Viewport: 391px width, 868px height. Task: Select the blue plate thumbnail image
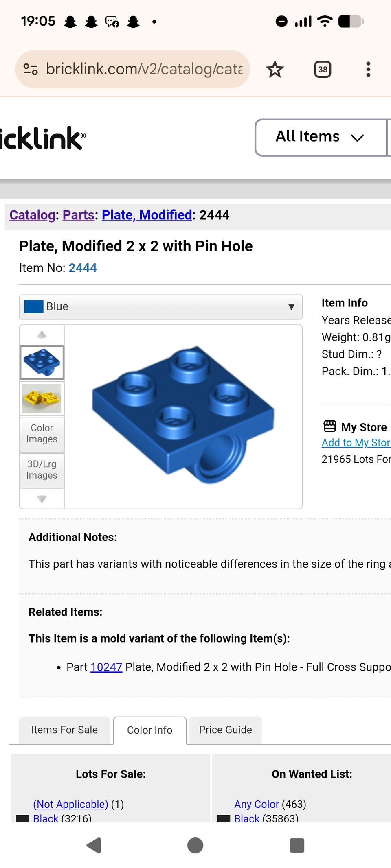pyautogui.click(x=42, y=362)
